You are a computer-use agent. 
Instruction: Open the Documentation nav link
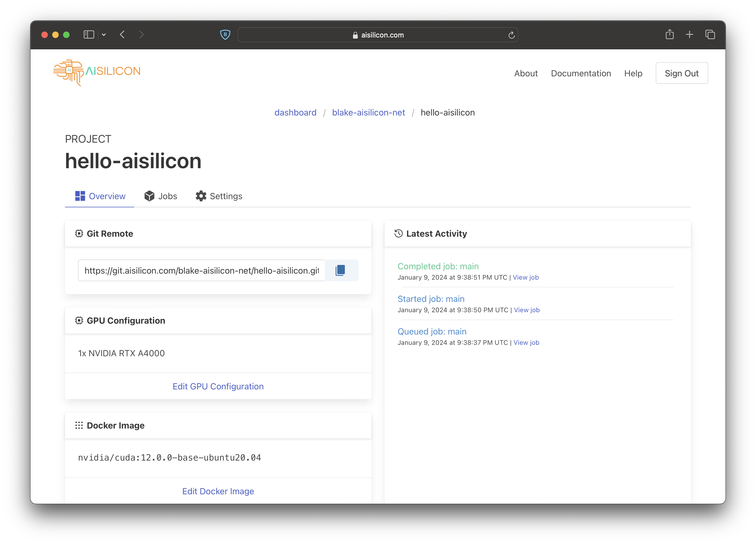point(581,73)
